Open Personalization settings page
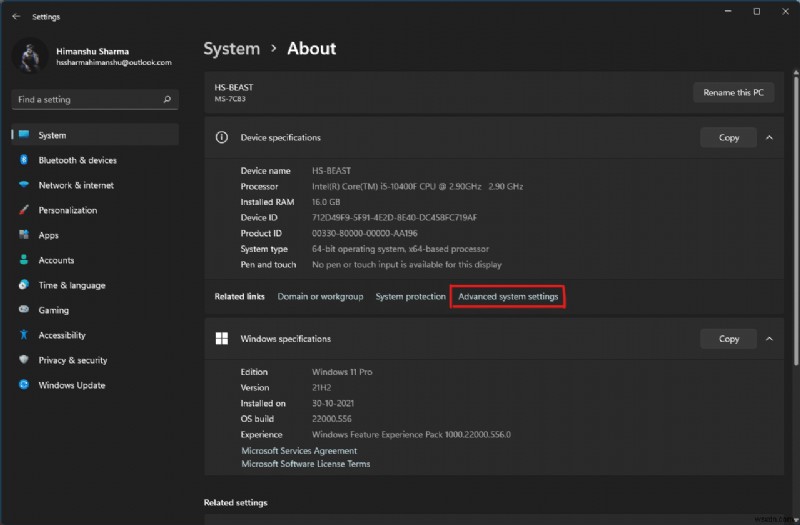This screenshot has height=525, width=800. point(95,210)
